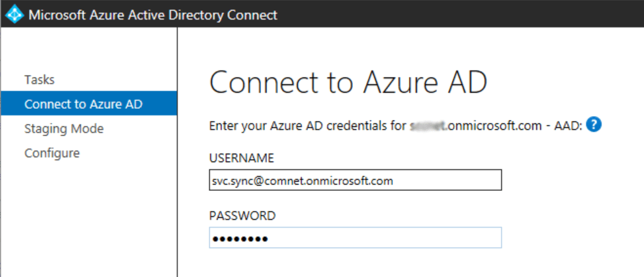Screen dimensions: 644x277
Task: Select Connect to Azure AD sidebar step
Action: [83, 104]
